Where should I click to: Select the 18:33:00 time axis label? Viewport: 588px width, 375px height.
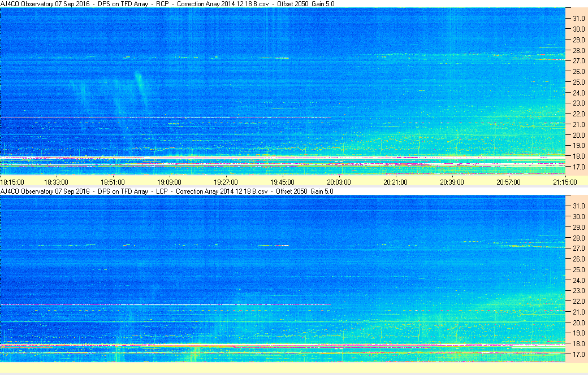coord(56,182)
